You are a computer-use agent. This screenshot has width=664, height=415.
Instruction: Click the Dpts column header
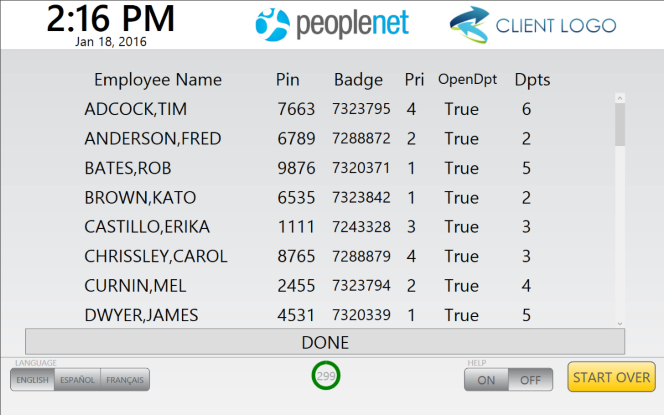[532, 80]
